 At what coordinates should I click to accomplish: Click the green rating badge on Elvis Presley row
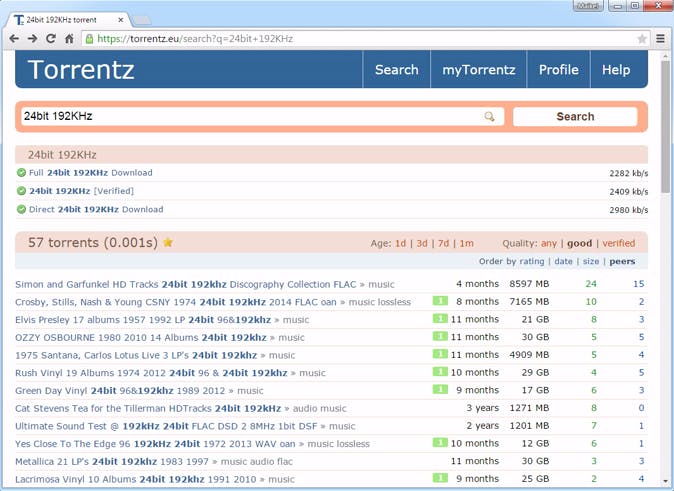440,319
